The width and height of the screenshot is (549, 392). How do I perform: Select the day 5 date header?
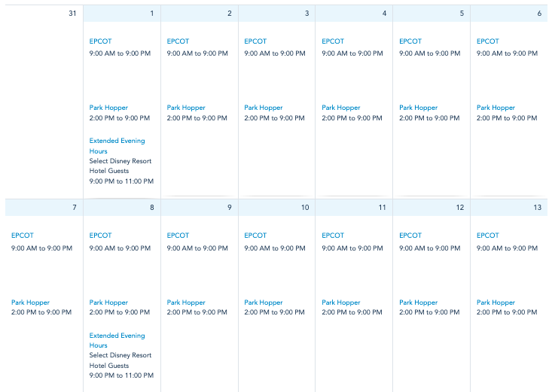[x=432, y=14]
